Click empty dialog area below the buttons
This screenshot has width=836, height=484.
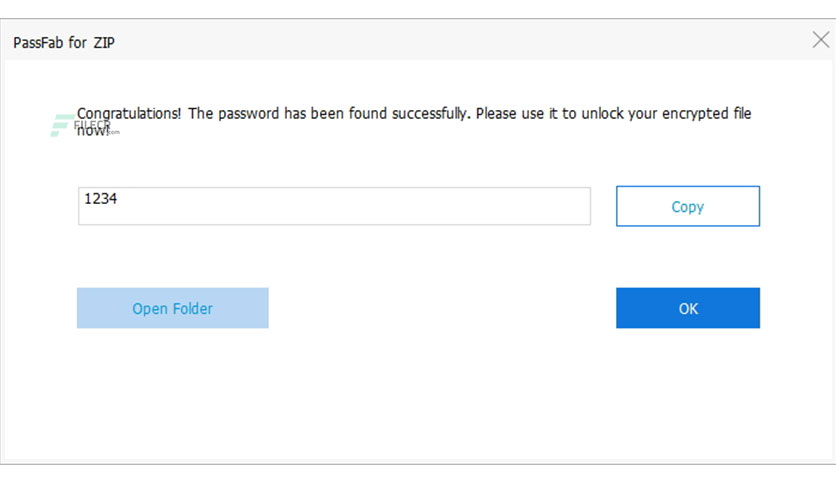(x=418, y=394)
